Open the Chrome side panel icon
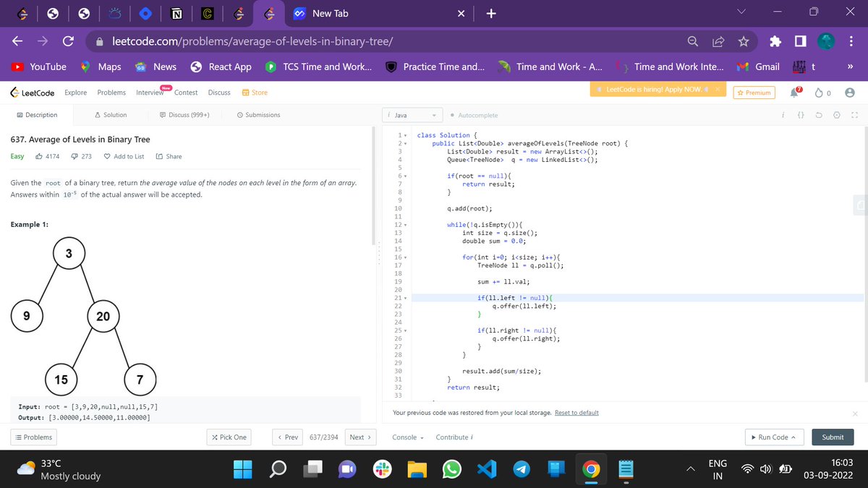868x488 pixels. pyautogui.click(x=800, y=41)
